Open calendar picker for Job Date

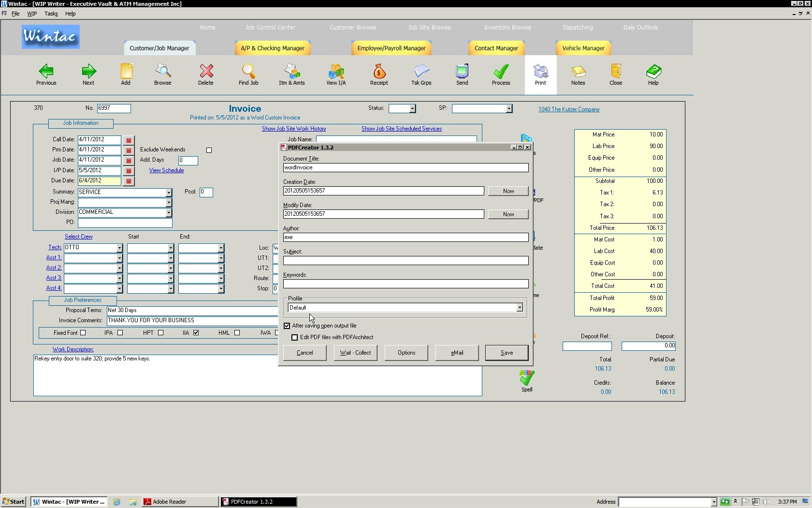[129, 161]
